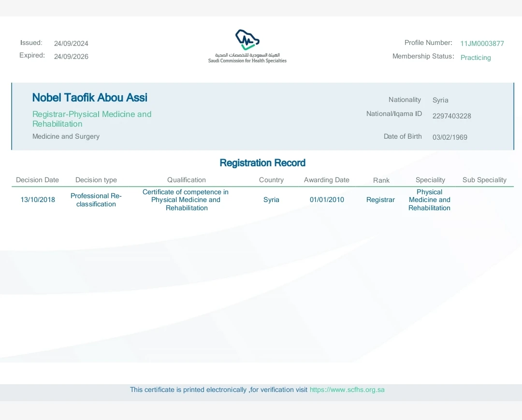Click the Saudi Commission for Health Specialties text
The image size is (522, 420).
coord(247,60)
